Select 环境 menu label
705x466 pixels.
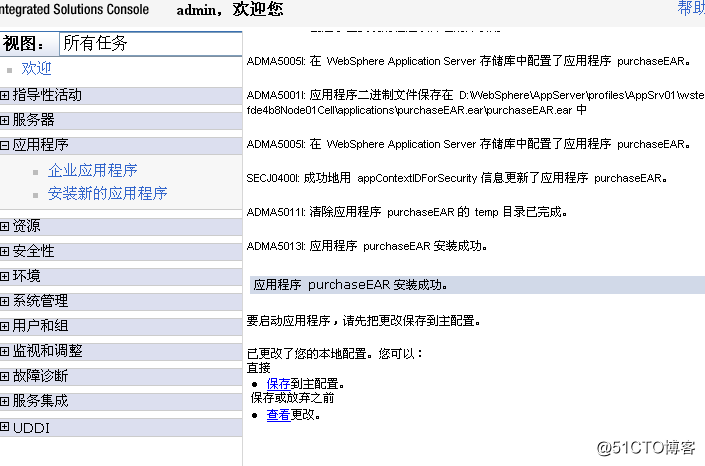point(27,276)
